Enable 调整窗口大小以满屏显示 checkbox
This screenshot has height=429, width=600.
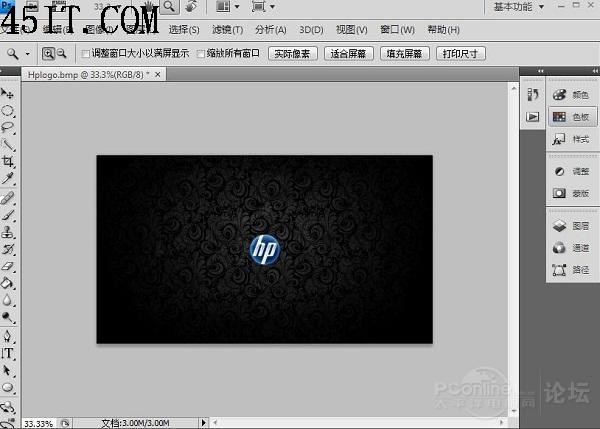pos(86,54)
